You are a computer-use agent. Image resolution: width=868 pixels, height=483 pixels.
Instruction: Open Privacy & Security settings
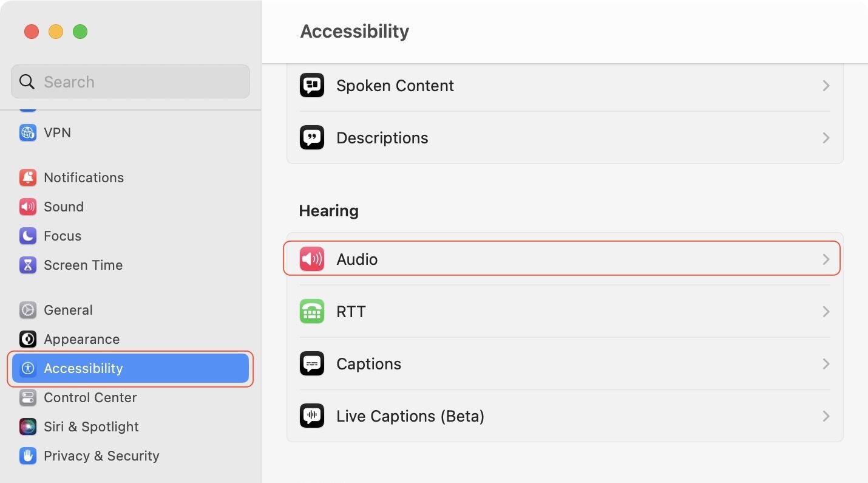coord(101,456)
